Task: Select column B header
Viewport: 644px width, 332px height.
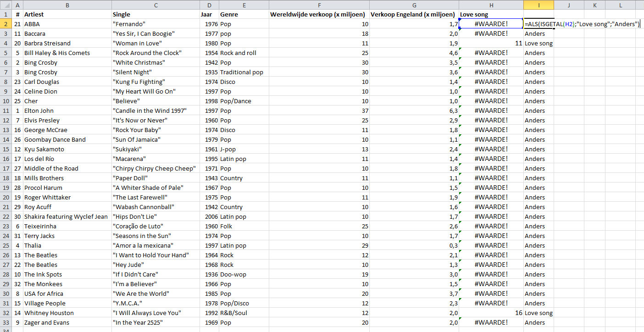Action: pos(67,5)
